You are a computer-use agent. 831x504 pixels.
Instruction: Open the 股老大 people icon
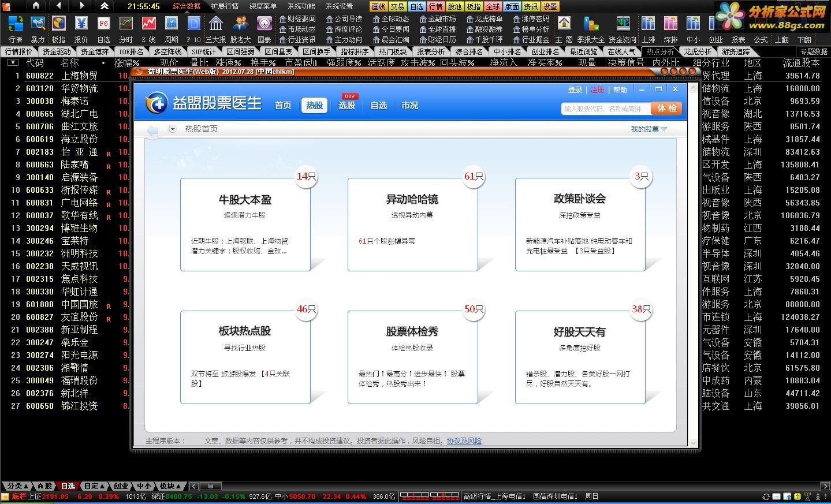coord(240,24)
